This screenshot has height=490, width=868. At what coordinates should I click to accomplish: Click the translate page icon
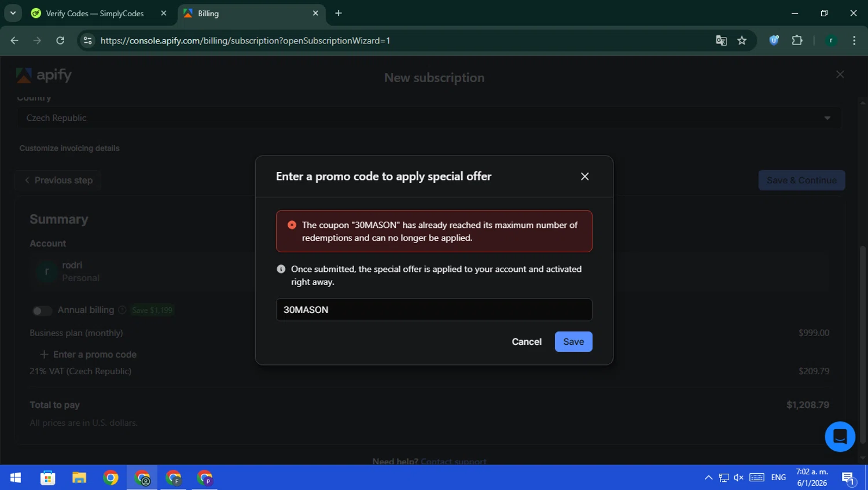point(721,40)
